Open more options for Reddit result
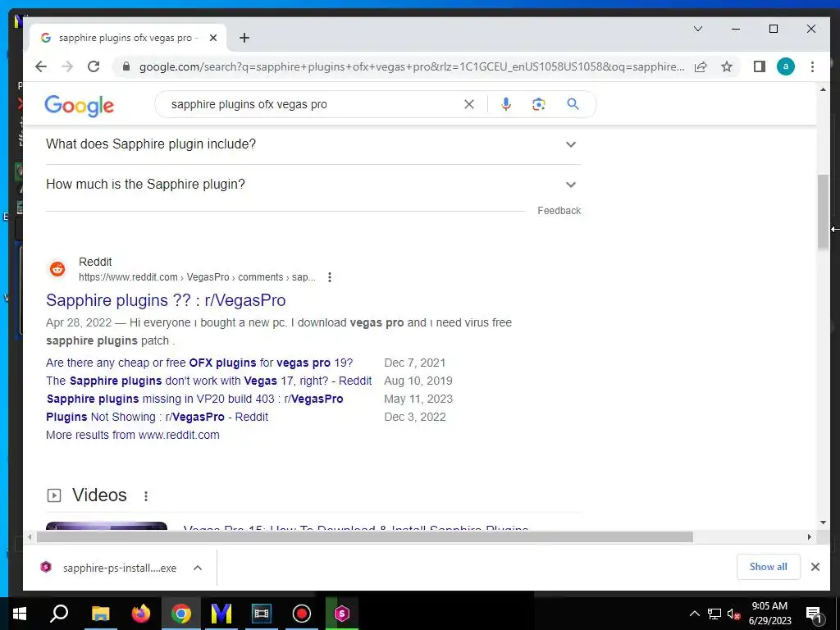The width and height of the screenshot is (840, 630). (330, 277)
